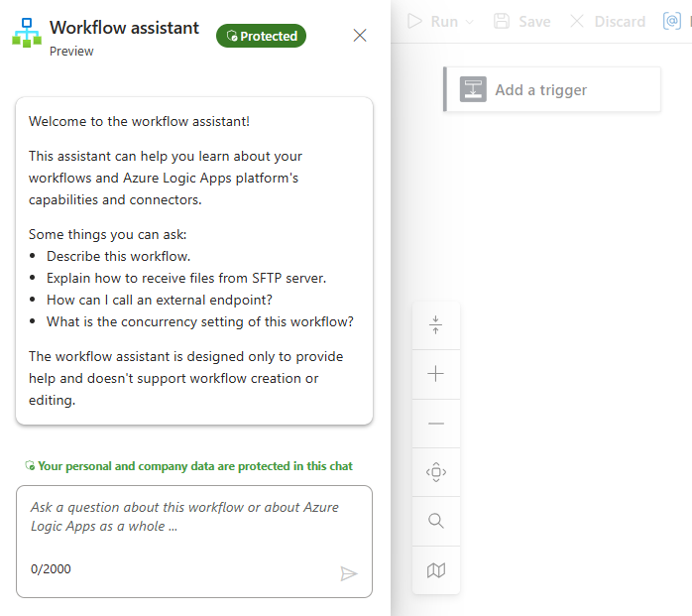Close the Workflow assistant panel
The image size is (692, 616).
pos(360,36)
